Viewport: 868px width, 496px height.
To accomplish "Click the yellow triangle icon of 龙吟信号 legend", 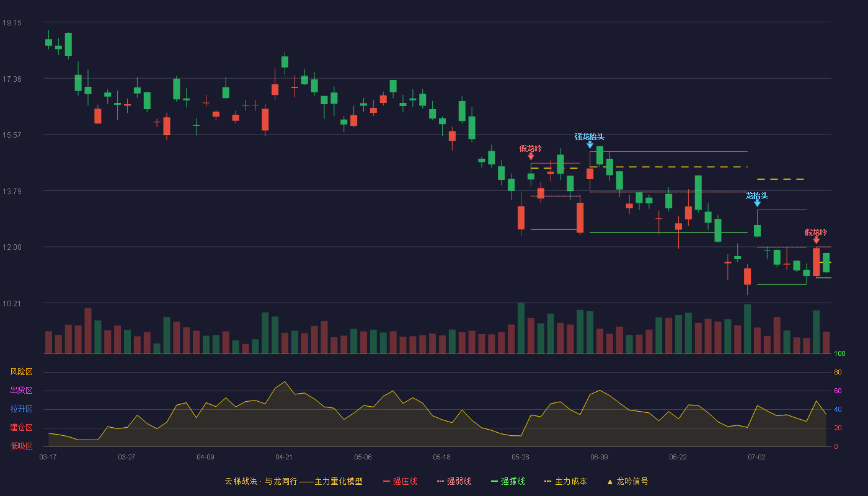I will pos(609,481).
